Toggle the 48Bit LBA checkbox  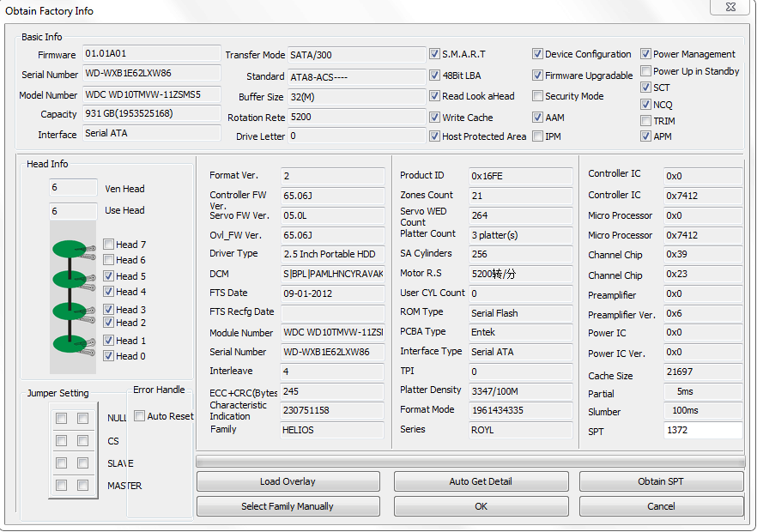[434, 76]
